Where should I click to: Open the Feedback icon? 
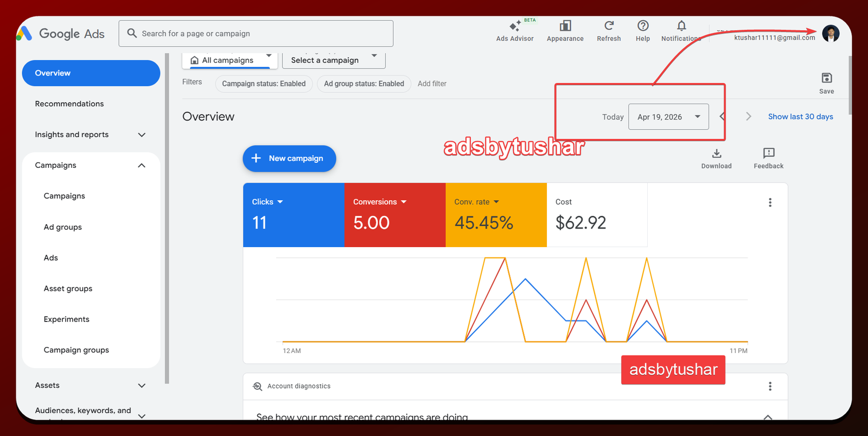click(768, 158)
